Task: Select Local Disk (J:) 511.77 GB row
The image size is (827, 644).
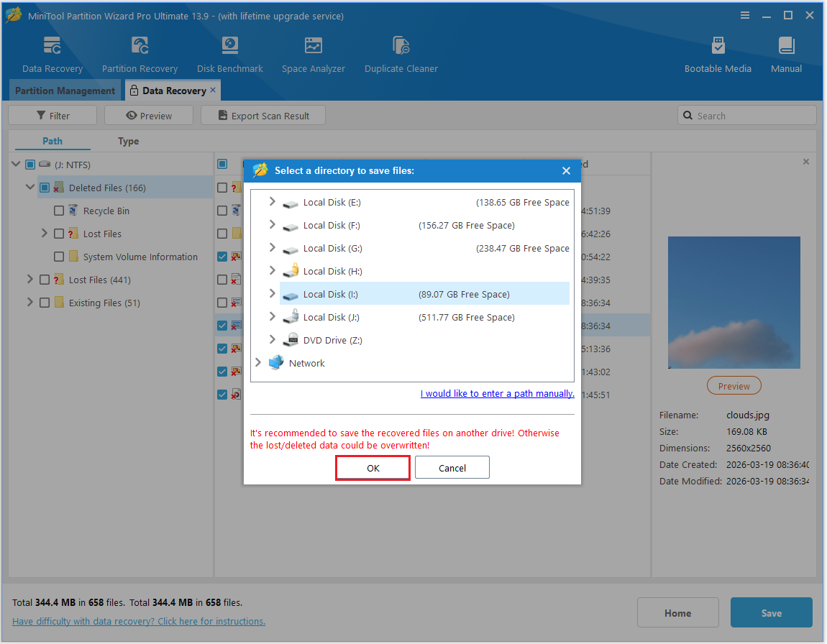Action: coord(424,317)
